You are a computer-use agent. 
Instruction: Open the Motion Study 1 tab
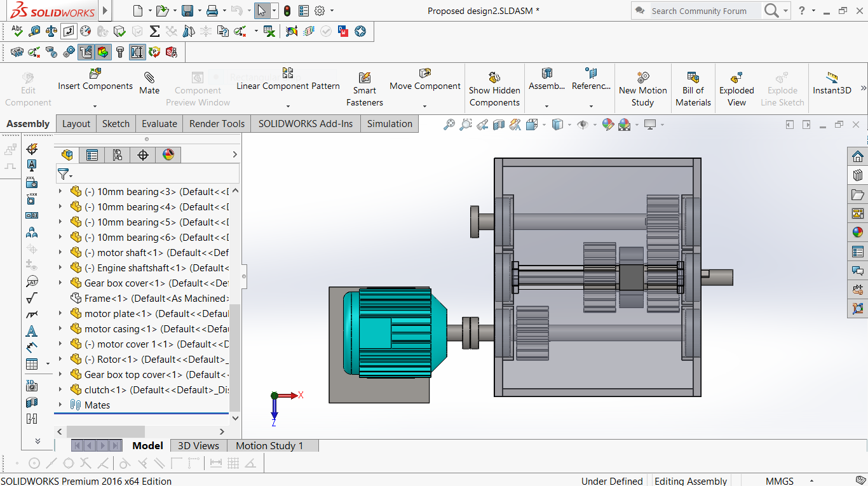(269, 446)
